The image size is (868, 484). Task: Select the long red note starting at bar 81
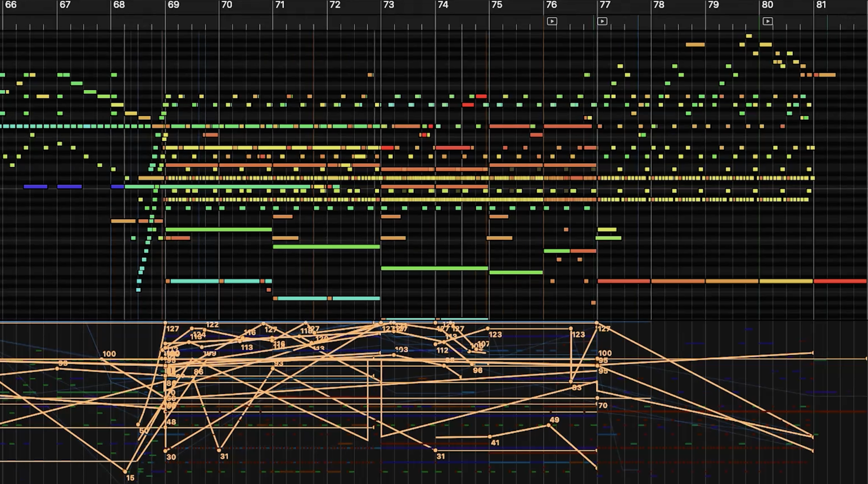pos(840,281)
